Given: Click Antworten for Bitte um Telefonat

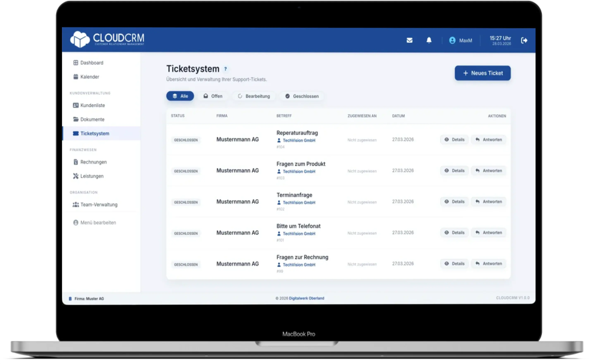Looking at the screenshot, I should click(x=489, y=233).
